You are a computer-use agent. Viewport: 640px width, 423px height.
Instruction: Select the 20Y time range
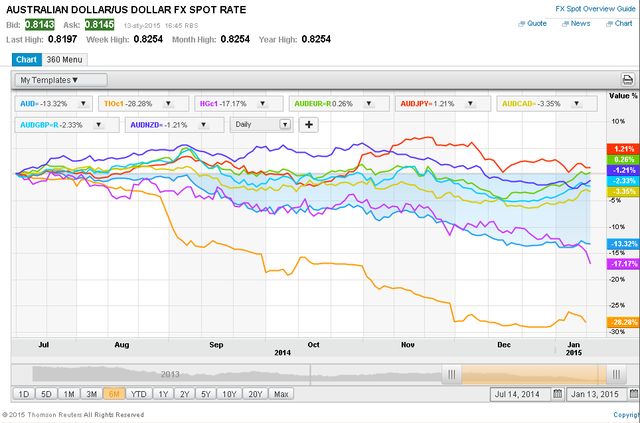[255, 394]
